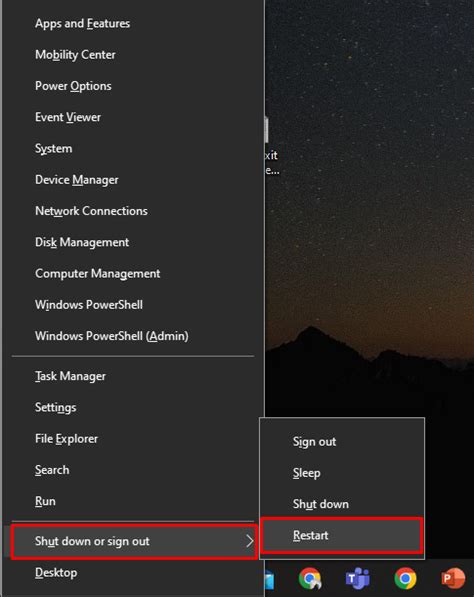This screenshot has height=597, width=474.
Task: Show the Desktop via menu entry
Action: 133,573
